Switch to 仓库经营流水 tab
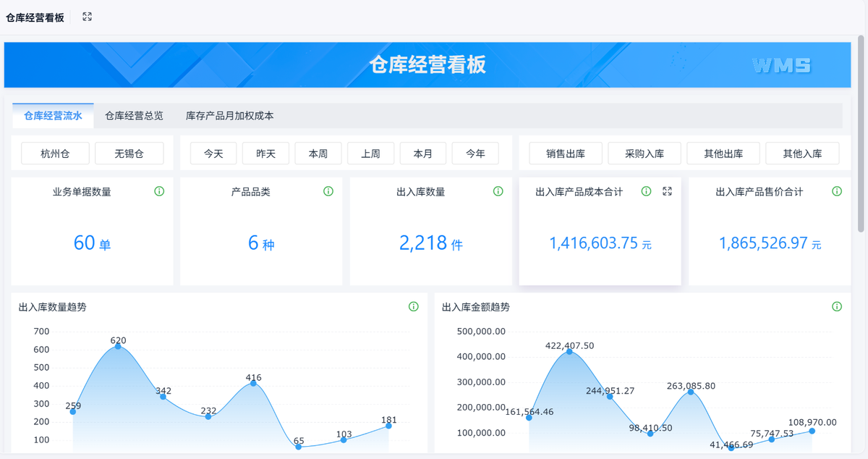The width and height of the screenshot is (868, 459). [53, 115]
